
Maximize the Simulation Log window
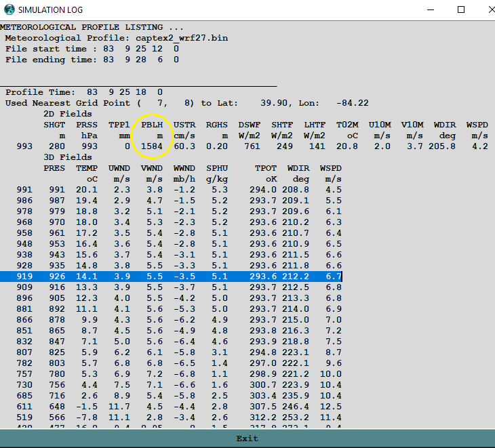point(461,9)
